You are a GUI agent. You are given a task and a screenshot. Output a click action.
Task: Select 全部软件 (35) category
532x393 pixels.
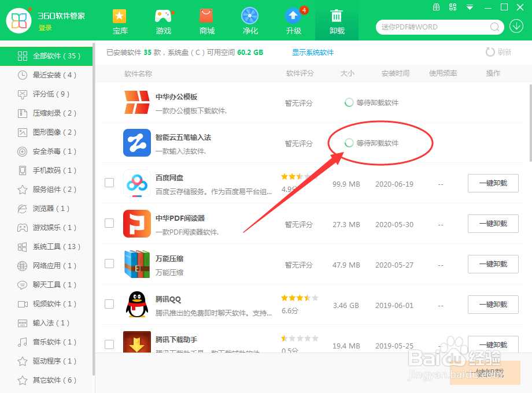[x=46, y=56]
